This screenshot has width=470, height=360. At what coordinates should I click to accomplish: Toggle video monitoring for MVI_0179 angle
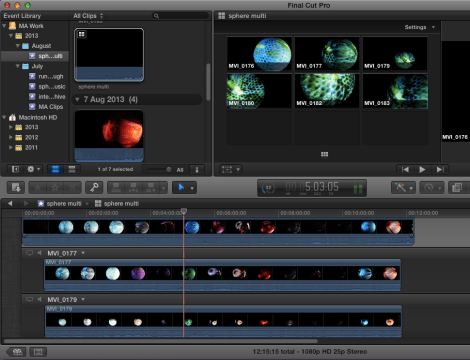pos(29,299)
